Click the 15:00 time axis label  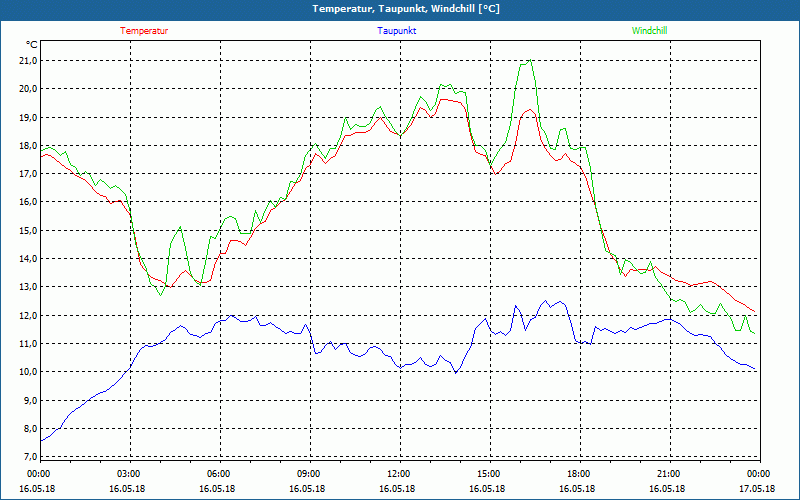point(489,474)
